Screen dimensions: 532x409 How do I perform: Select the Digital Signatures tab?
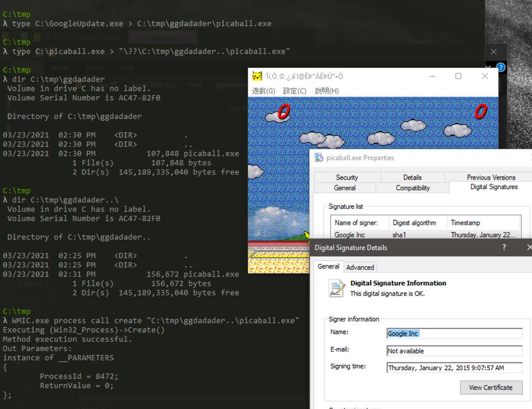click(494, 187)
